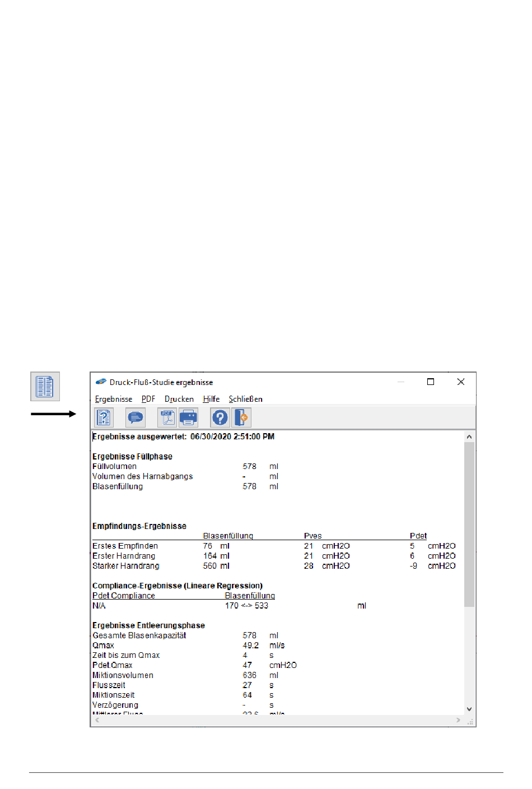Open the Drucken menu
The width and height of the screenshot is (532, 789).
pos(179,399)
